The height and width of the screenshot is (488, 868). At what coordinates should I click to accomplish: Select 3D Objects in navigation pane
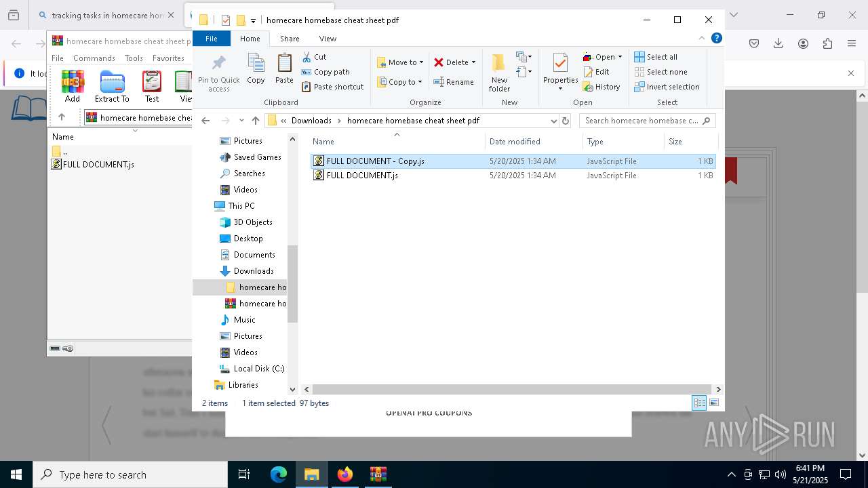[246, 222]
